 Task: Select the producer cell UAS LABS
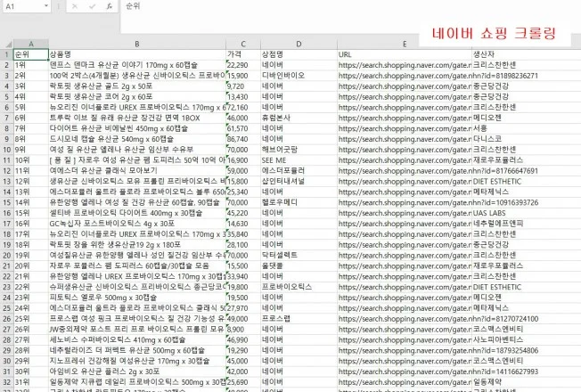pyautogui.click(x=526, y=213)
